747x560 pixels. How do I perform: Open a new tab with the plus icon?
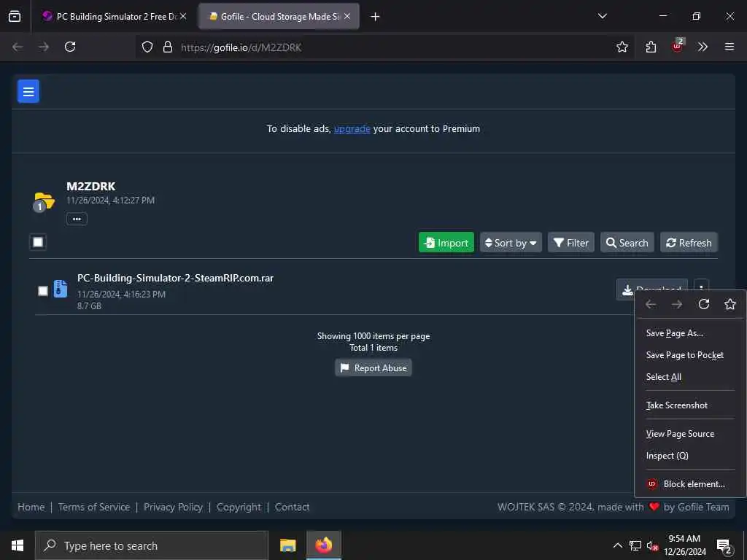pos(375,17)
